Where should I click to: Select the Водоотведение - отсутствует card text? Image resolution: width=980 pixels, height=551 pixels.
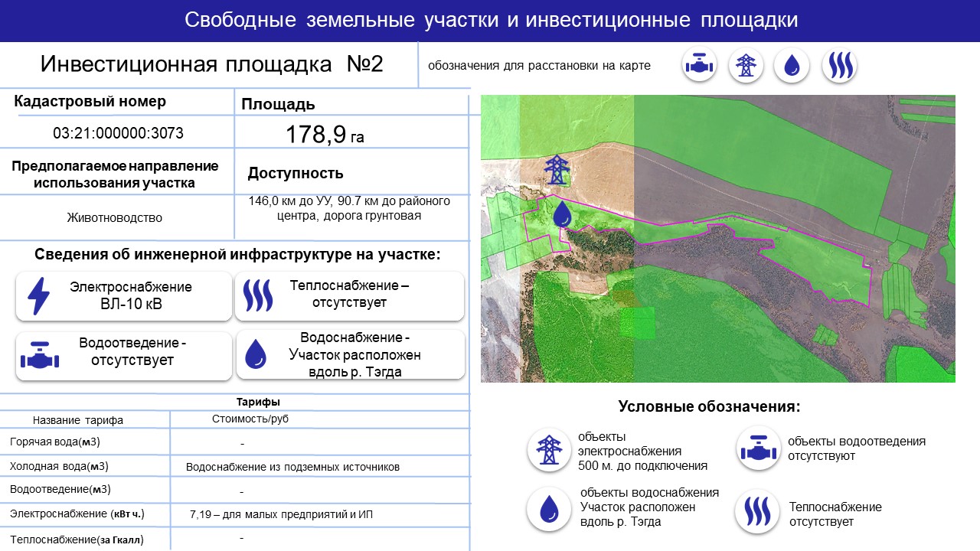132,352
